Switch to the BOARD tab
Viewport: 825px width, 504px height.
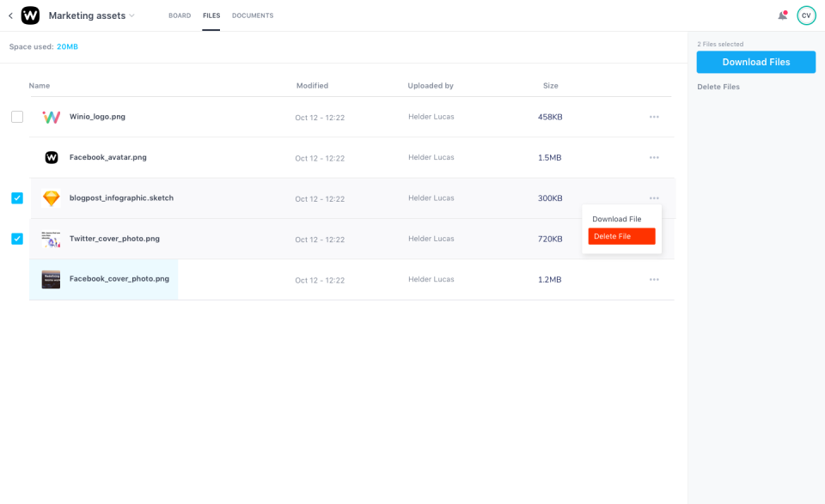click(x=179, y=15)
